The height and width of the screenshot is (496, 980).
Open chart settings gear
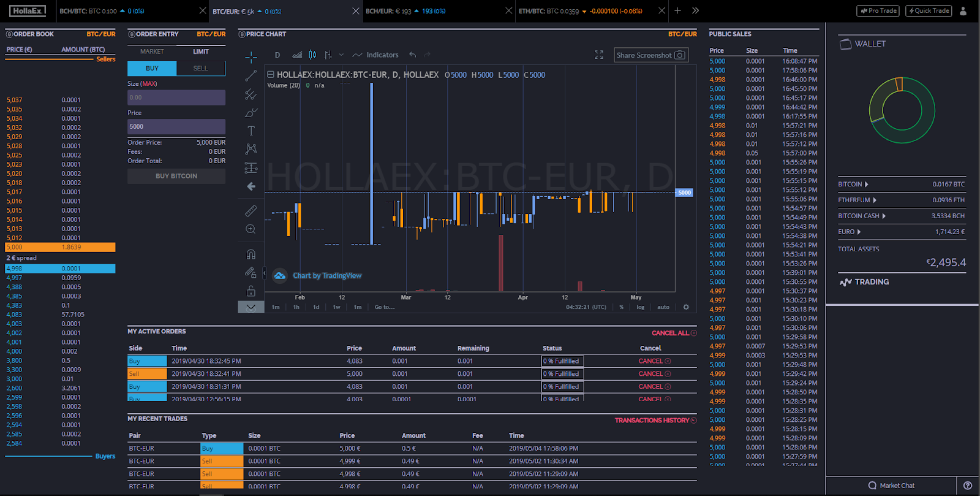pos(686,307)
